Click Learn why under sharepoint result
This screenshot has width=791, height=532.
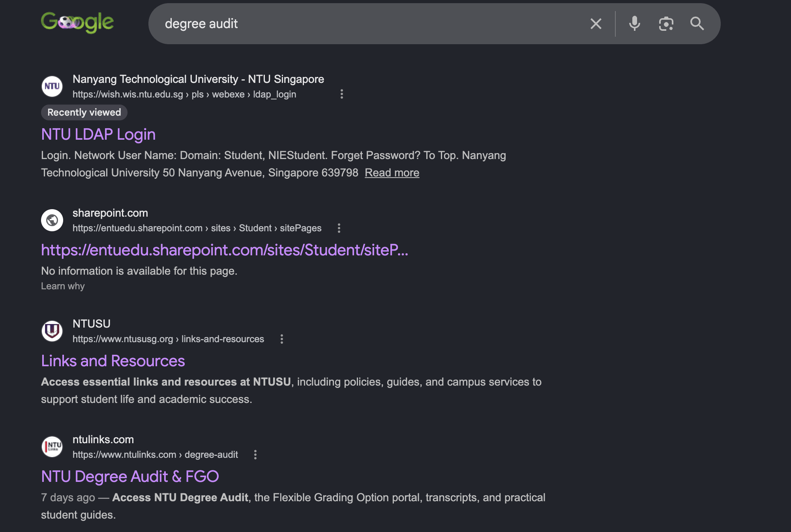[63, 286]
